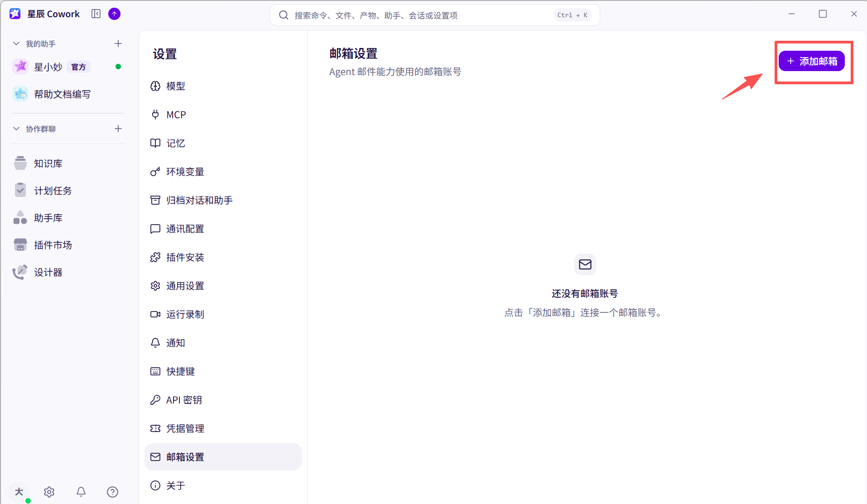The image size is (867, 504).
Task: Open the 星辰 Cowork app logo
Action: click(x=15, y=14)
